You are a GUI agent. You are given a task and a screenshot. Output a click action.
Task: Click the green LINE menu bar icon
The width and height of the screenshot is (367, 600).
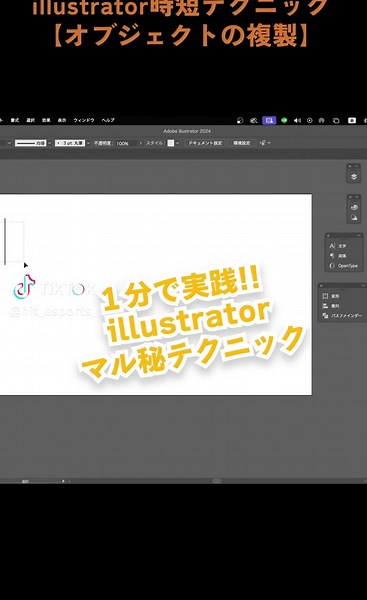point(284,120)
